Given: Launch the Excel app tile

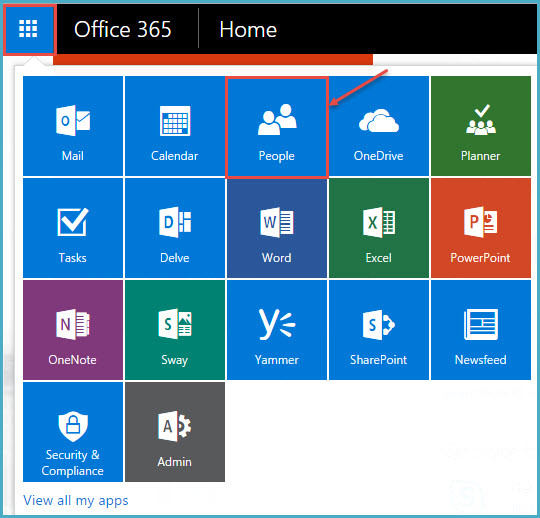Looking at the screenshot, I should 379,228.
